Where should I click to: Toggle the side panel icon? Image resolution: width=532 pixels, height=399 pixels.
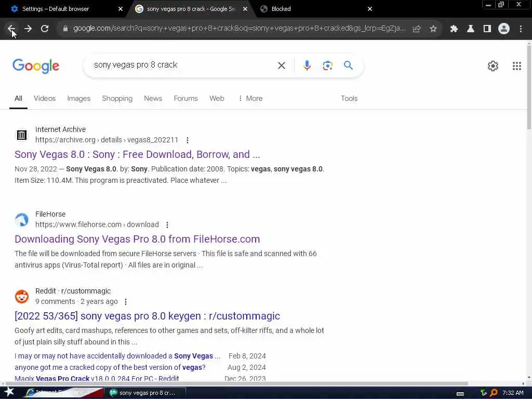487,29
